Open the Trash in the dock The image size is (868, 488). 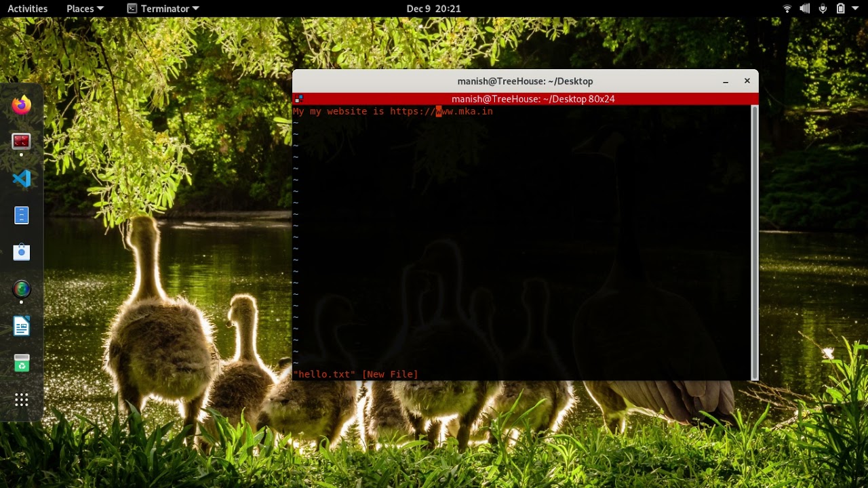point(22,363)
